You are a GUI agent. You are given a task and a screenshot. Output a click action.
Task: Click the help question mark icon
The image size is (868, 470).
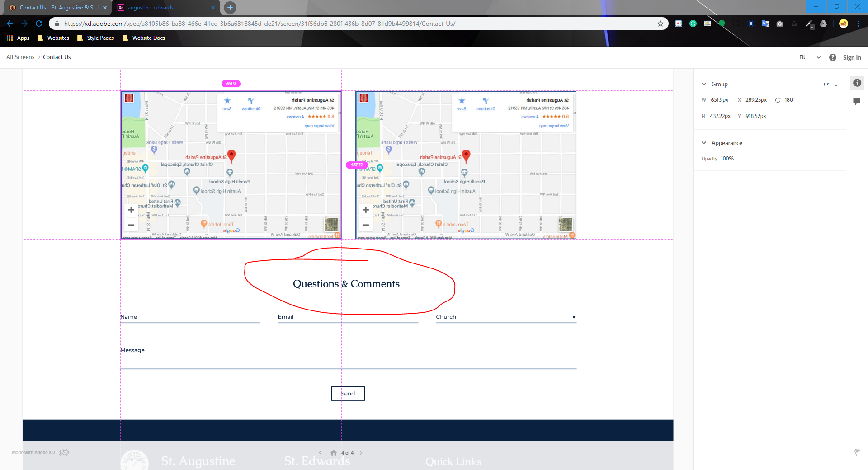pos(832,57)
